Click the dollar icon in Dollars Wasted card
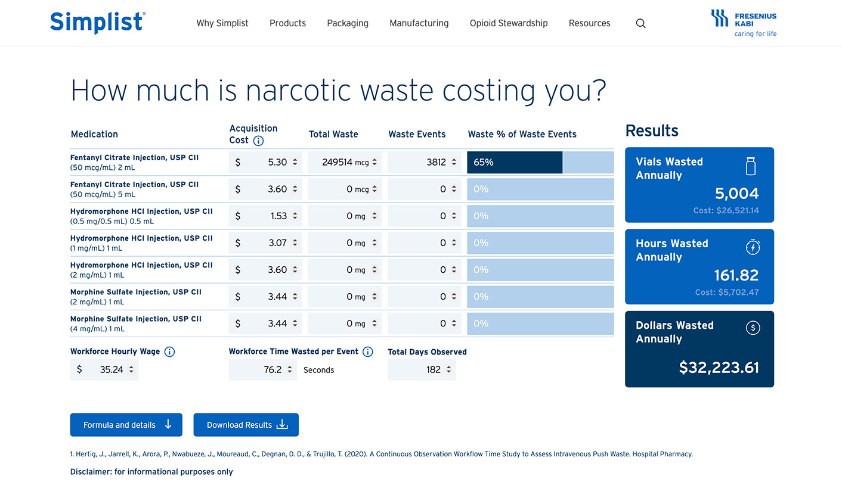Image resolution: width=842 pixels, height=504 pixels. click(753, 328)
